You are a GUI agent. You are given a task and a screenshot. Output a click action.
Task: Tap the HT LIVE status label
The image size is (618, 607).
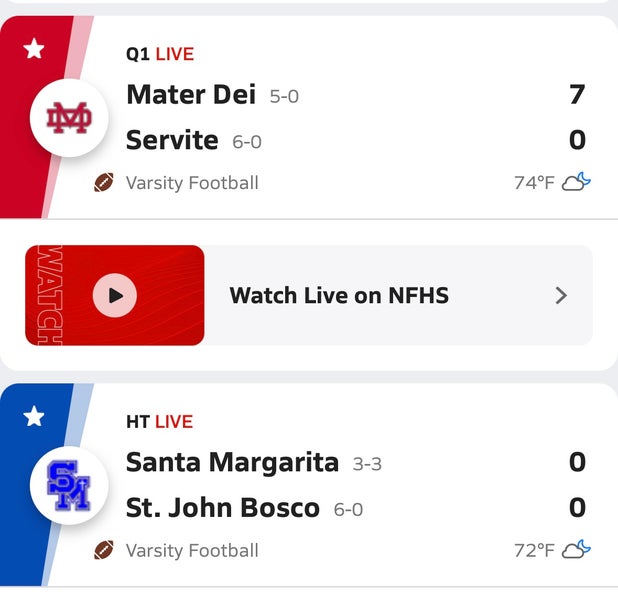[x=159, y=422]
